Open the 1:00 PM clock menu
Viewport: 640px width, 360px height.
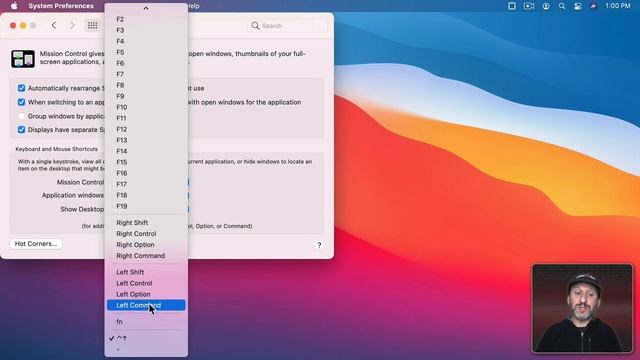[x=618, y=6]
